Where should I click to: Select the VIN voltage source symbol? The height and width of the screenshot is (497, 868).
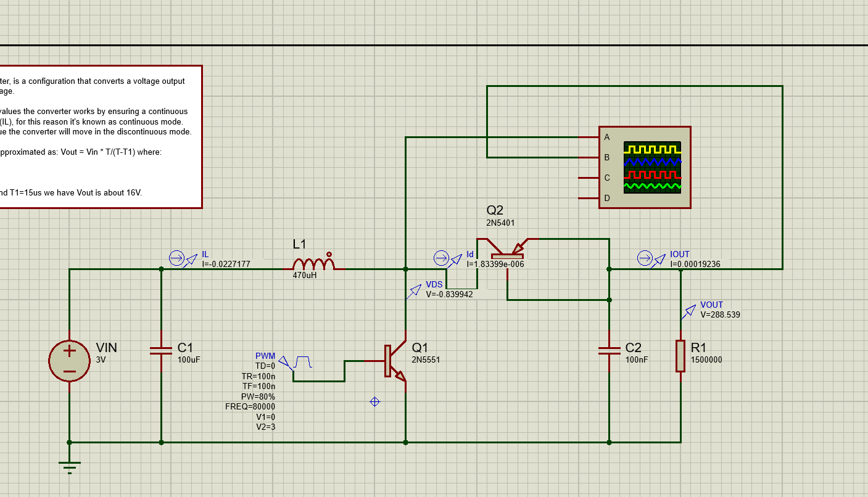(x=69, y=361)
